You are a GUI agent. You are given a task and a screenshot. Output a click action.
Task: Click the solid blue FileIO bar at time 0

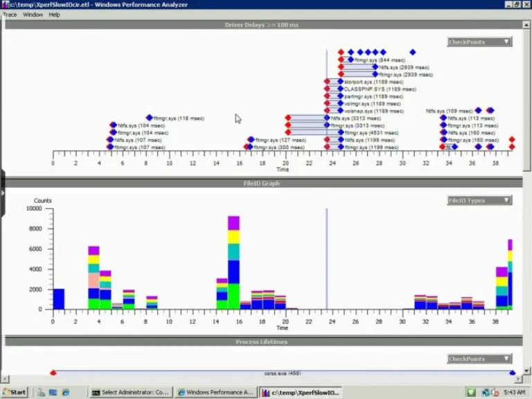pos(59,299)
